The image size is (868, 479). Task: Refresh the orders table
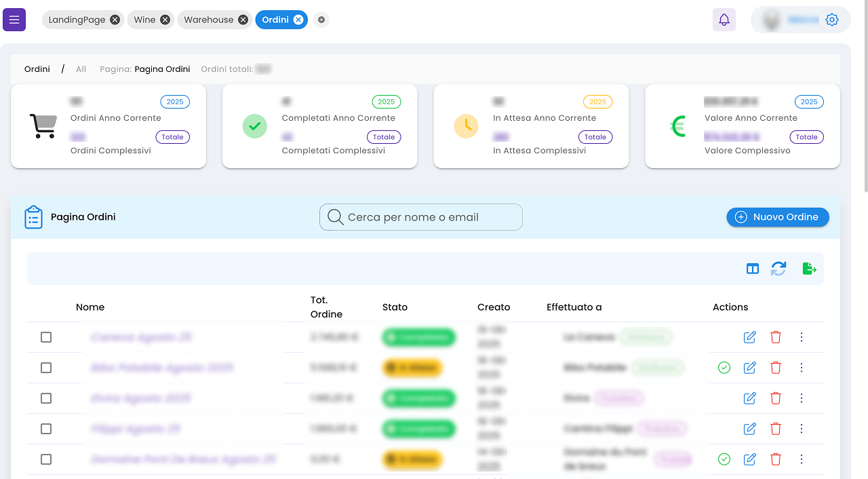778,269
